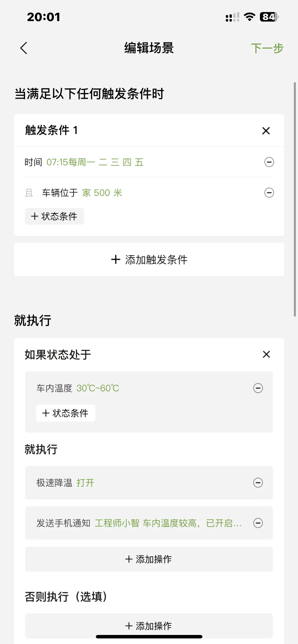Add state condition under 车内温度
Screen dimensions: 298x644
click(66, 413)
